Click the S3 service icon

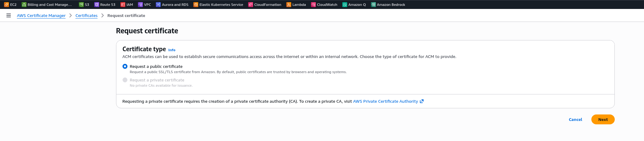pos(81,5)
